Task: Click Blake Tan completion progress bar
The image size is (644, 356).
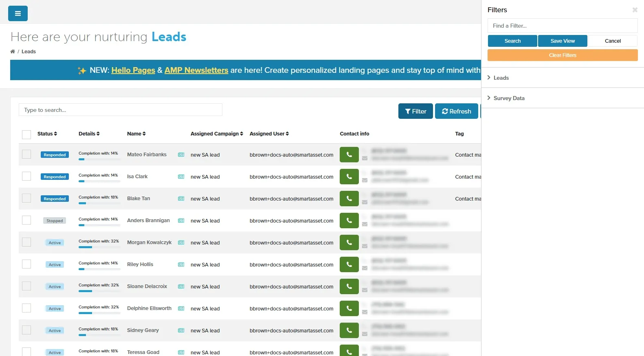Action: 99,203
